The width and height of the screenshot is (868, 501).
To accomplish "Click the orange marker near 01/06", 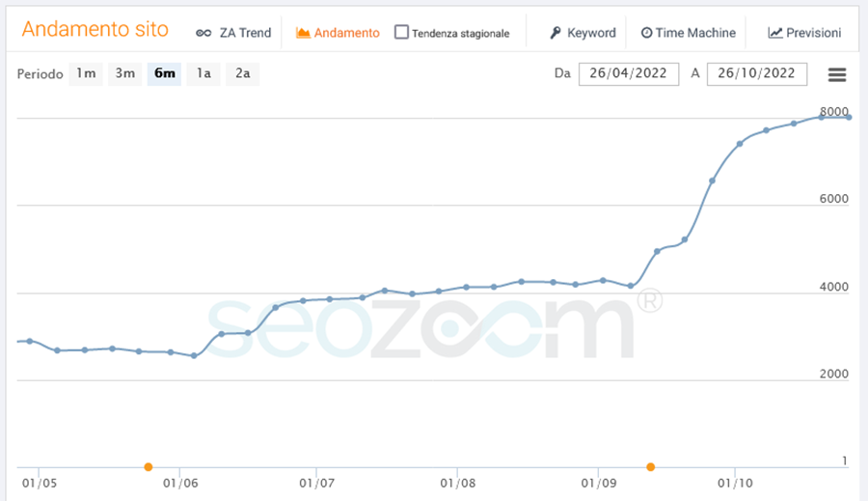I will click(x=149, y=467).
